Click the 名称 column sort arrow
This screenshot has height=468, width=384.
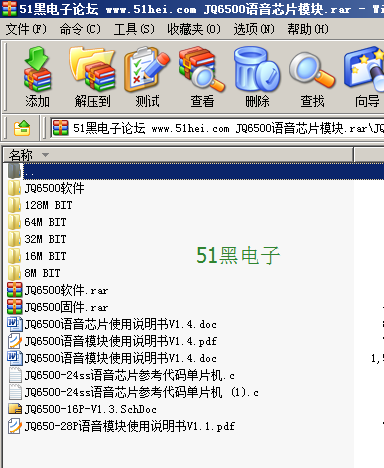46,155
